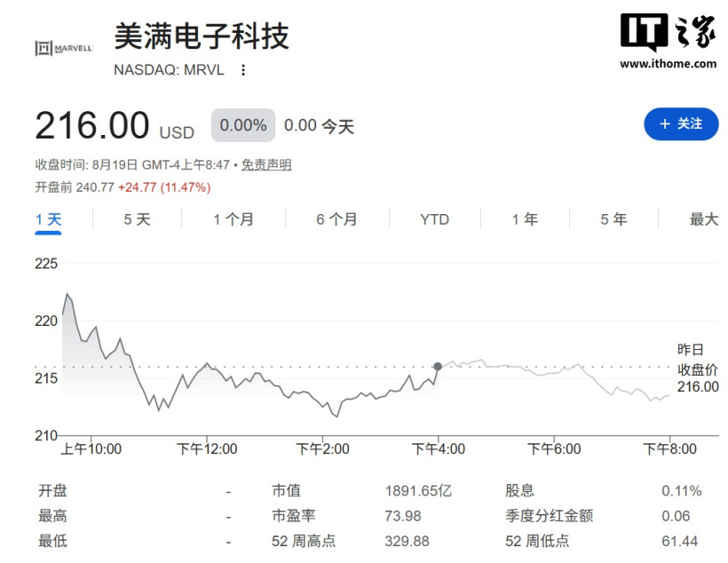
Task: Click the plus 关注 follow button
Action: coord(681,124)
